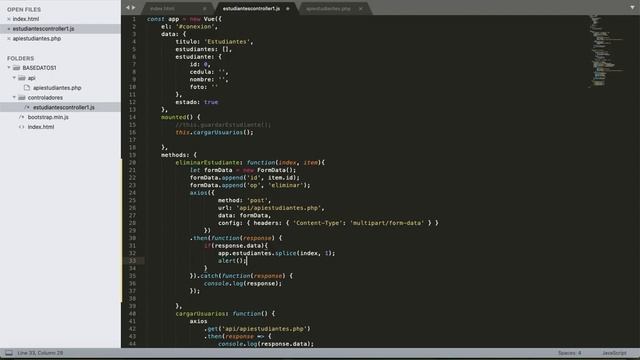The width and height of the screenshot is (640, 360).
Task: Click the code minimap
Action: (606, 51)
